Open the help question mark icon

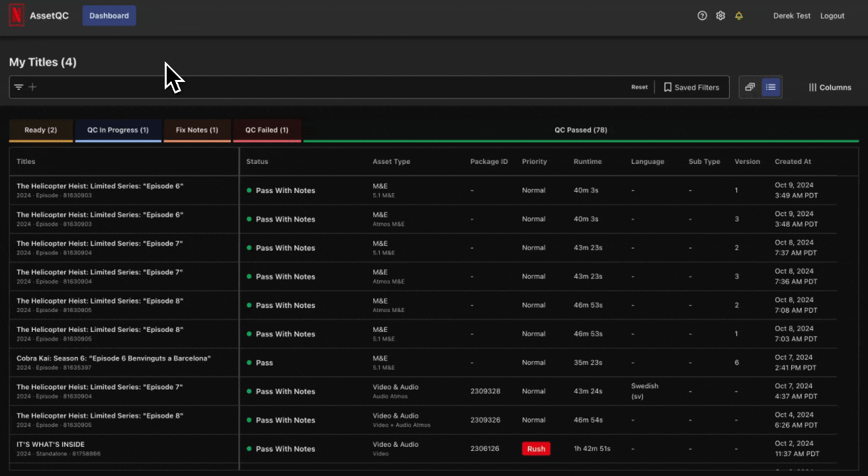[x=703, y=16]
